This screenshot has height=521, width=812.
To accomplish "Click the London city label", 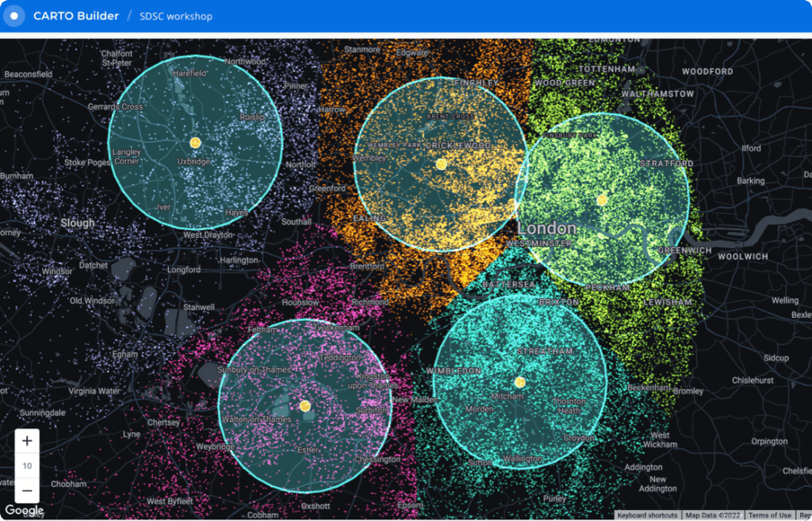I will (x=547, y=228).
